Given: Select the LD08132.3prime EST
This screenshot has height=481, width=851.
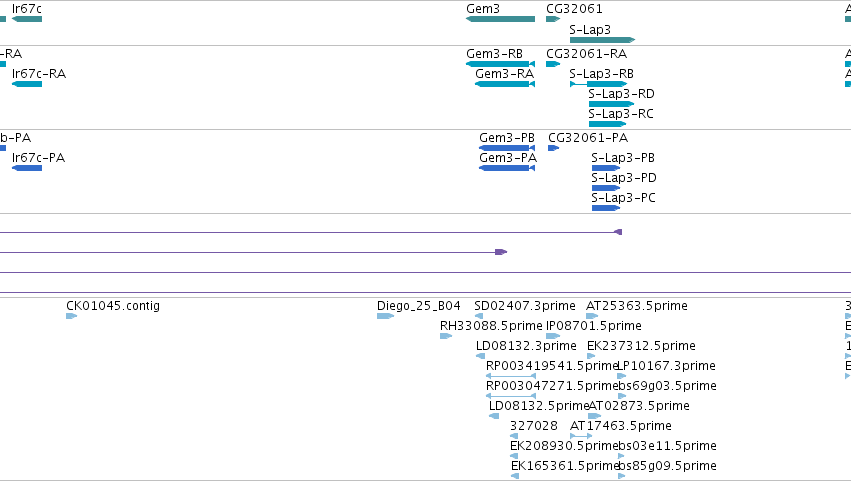Looking at the screenshot, I should click(x=480, y=356).
